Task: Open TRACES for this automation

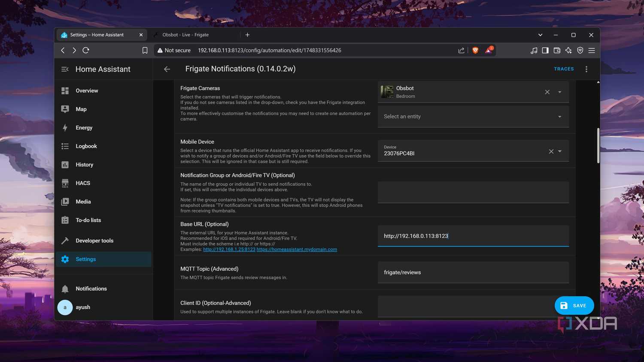Action: (x=564, y=69)
